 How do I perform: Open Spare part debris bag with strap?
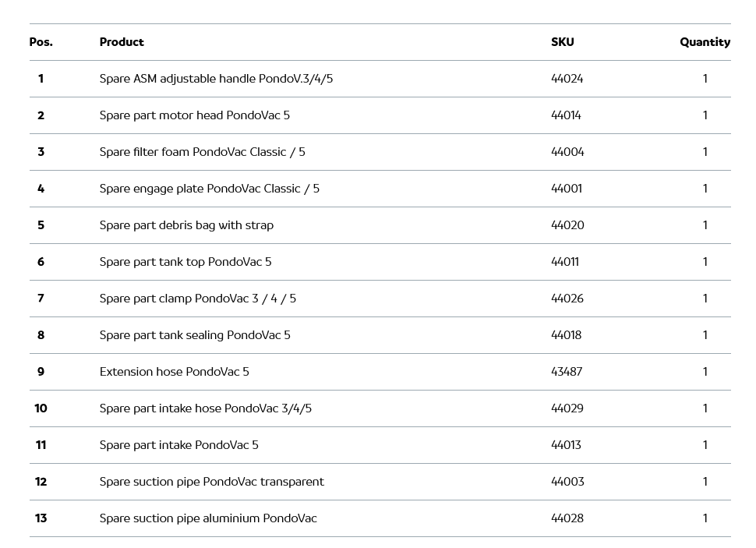[186, 225]
